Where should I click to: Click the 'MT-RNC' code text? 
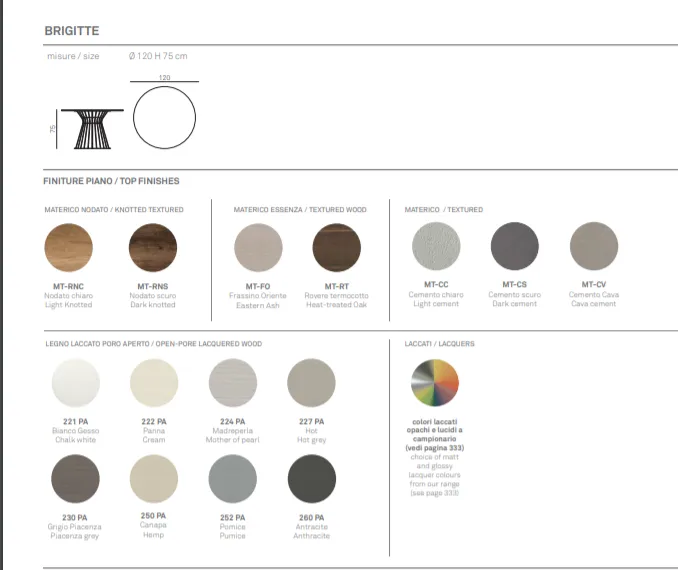coord(68,286)
